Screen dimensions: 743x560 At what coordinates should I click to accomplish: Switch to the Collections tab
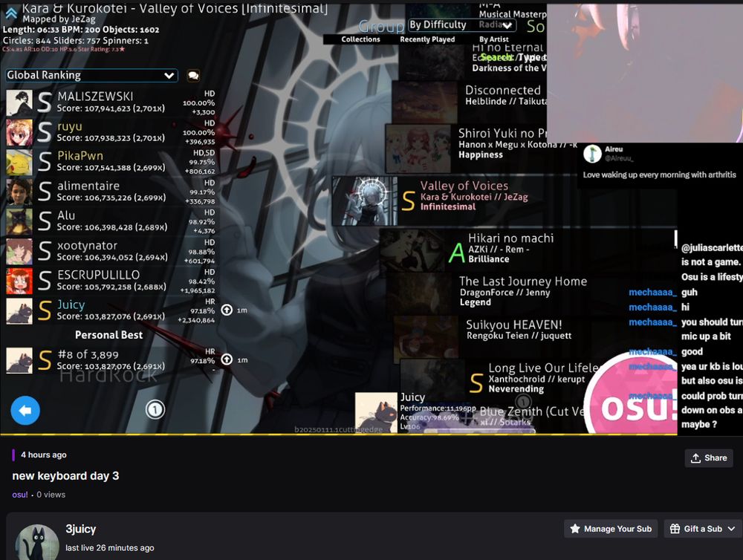point(360,39)
